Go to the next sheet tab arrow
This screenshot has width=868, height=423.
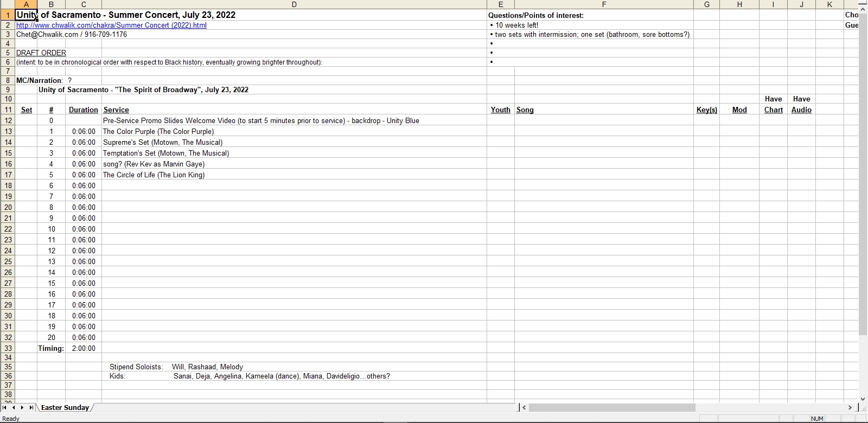pyautogui.click(x=22, y=407)
